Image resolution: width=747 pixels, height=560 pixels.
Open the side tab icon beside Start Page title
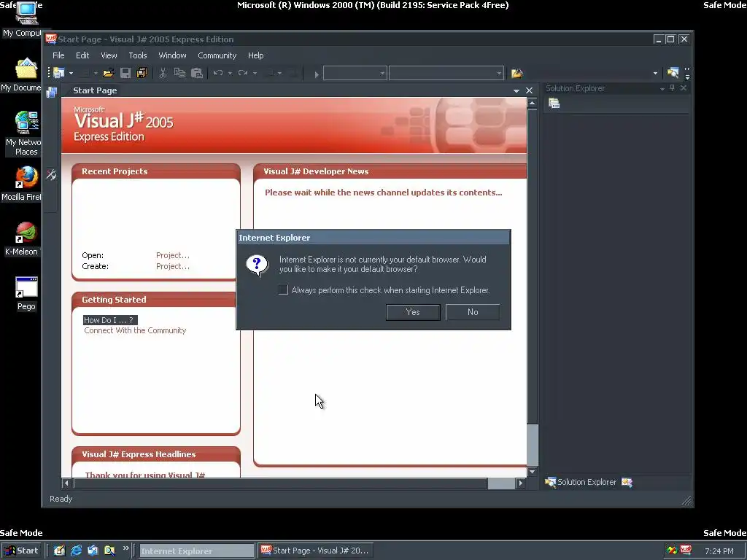tap(52, 92)
